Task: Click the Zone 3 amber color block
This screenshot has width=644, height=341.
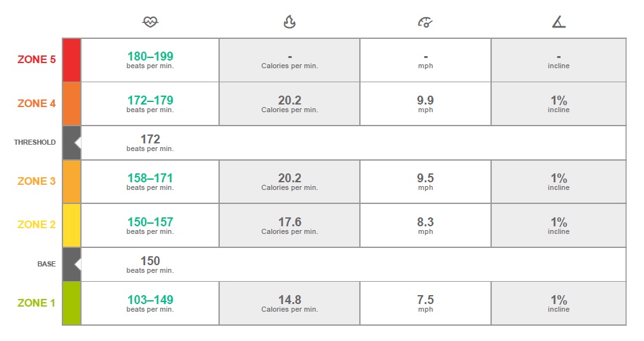Action: tap(71, 181)
